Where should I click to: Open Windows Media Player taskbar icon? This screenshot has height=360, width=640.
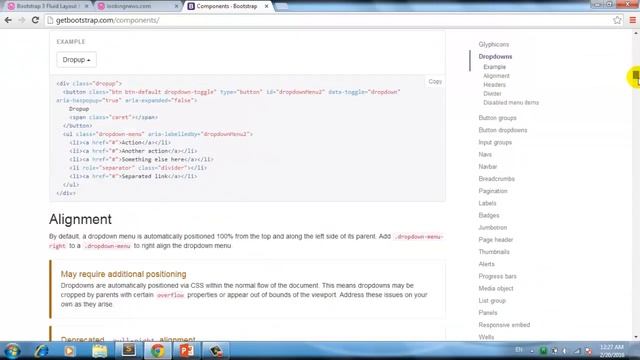[69, 351]
